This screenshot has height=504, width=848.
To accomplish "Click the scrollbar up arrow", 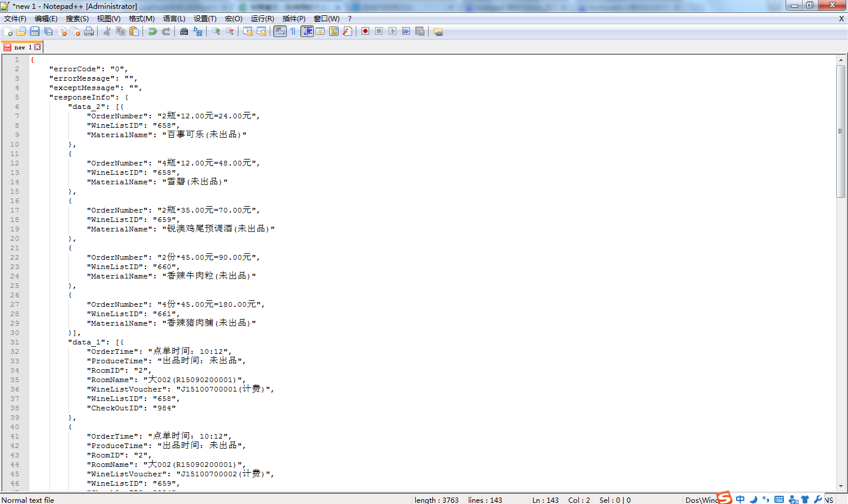I will (841, 60).
